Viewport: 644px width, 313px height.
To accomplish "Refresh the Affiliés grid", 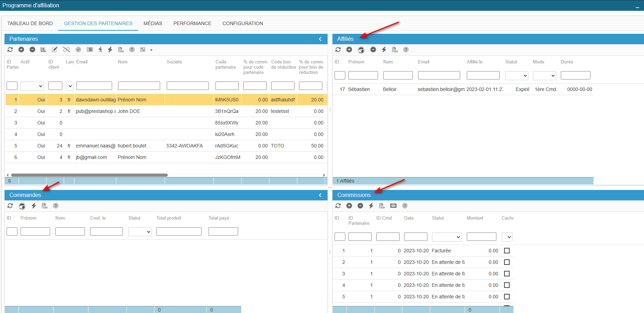I will (x=338, y=49).
